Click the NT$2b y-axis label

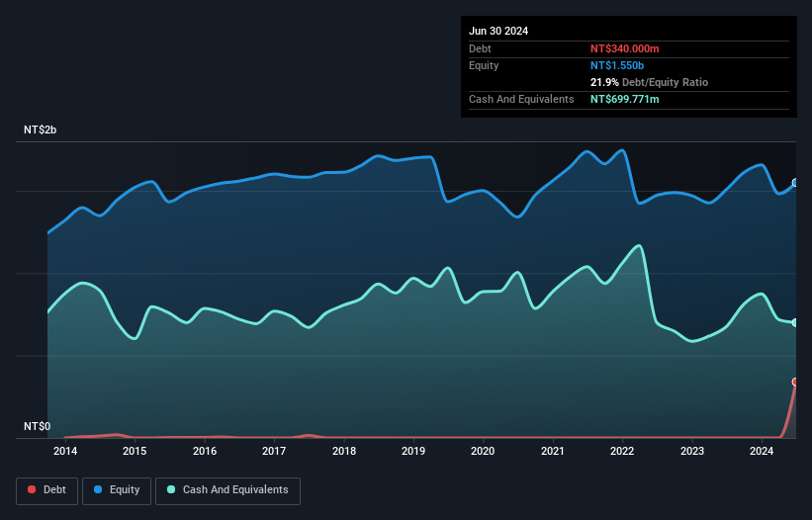[x=40, y=130]
